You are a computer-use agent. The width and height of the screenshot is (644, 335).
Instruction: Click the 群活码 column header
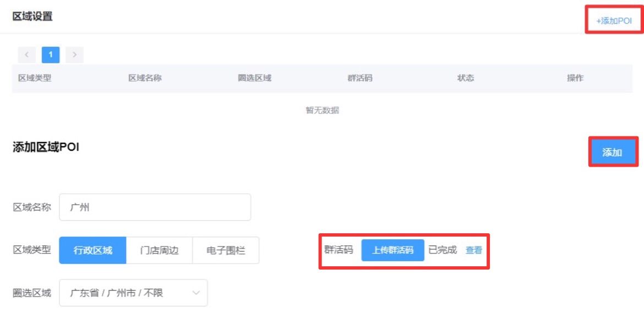pos(360,78)
